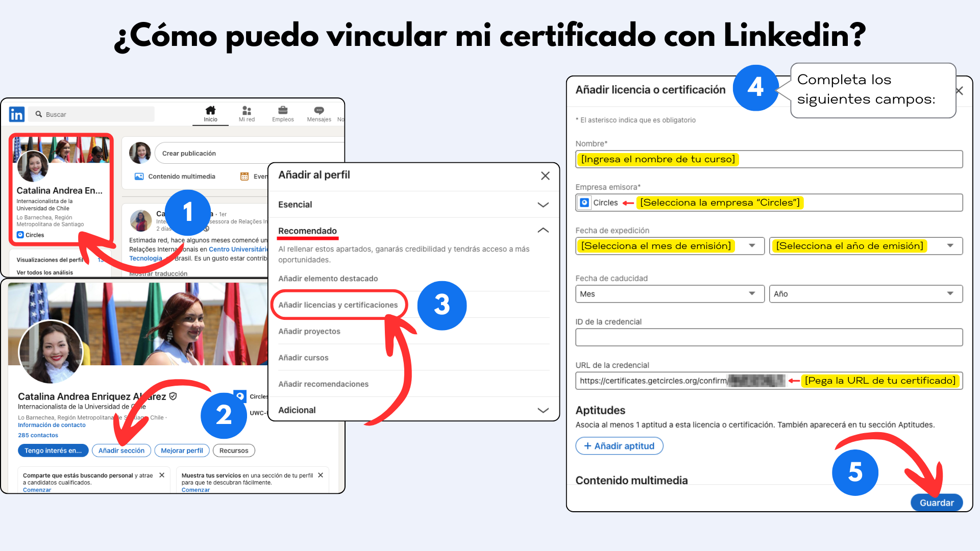Click the search magnifier in Buscar
Screen dimensions: 980x551
click(x=39, y=114)
